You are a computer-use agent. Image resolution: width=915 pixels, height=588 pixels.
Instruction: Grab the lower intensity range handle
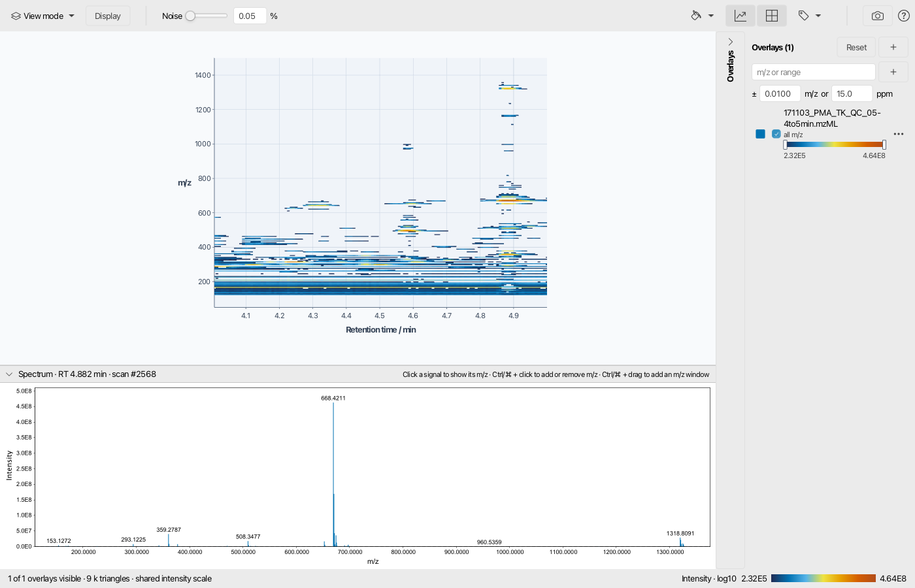pos(785,144)
